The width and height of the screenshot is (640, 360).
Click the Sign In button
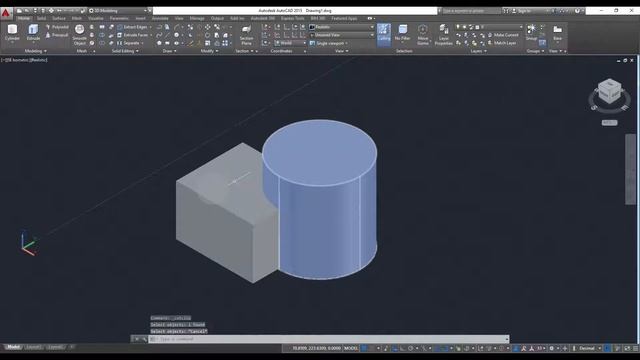click(x=522, y=11)
